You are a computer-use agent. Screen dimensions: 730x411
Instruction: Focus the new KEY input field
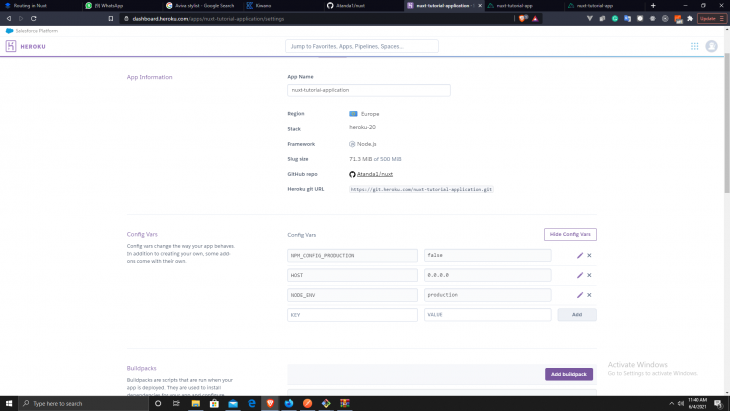pyautogui.click(x=352, y=315)
